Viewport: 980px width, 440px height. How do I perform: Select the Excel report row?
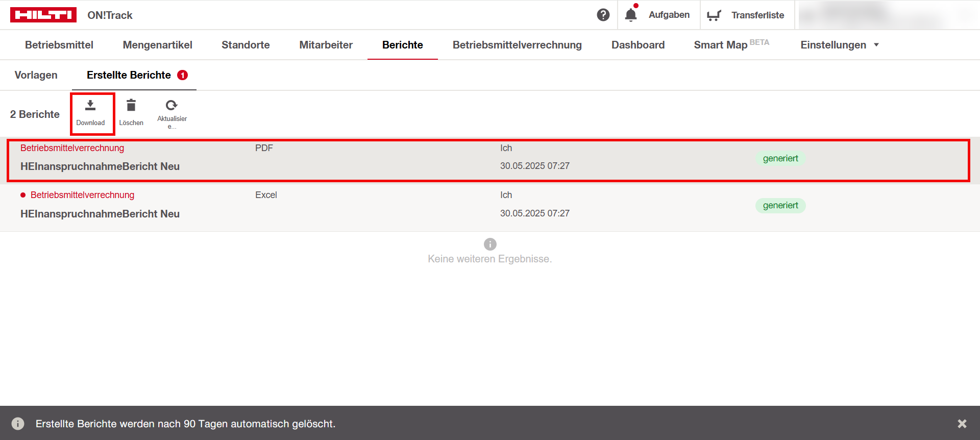click(357, 207)
